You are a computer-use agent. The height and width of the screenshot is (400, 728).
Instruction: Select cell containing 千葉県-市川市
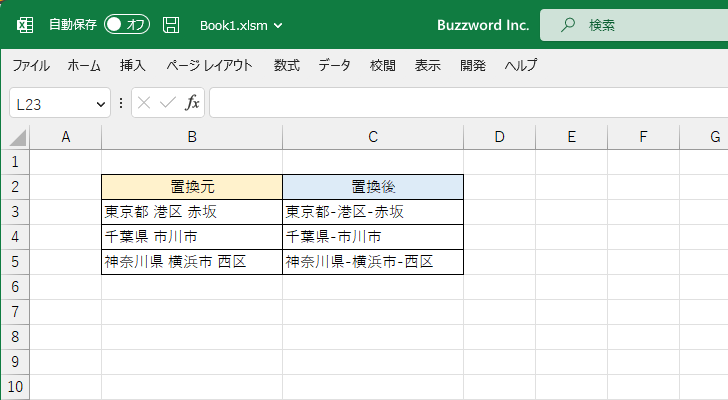click(373, 237)
